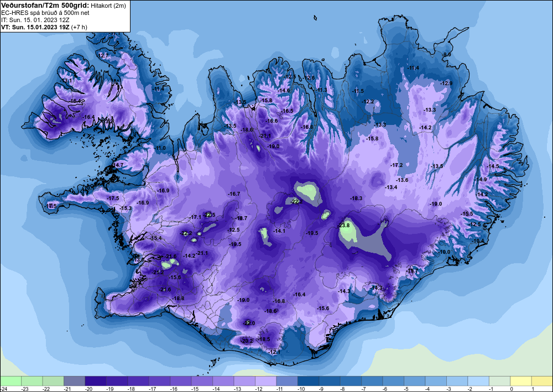The height and width of the screenshot is (392, 553).
Task: Click the -18.7 temperature value
Action: (242, 218)
